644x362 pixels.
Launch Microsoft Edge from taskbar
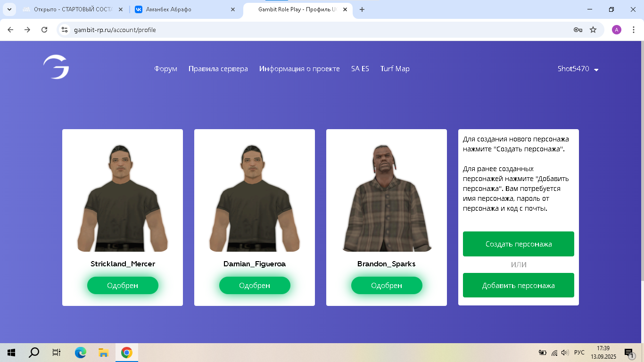81,353
